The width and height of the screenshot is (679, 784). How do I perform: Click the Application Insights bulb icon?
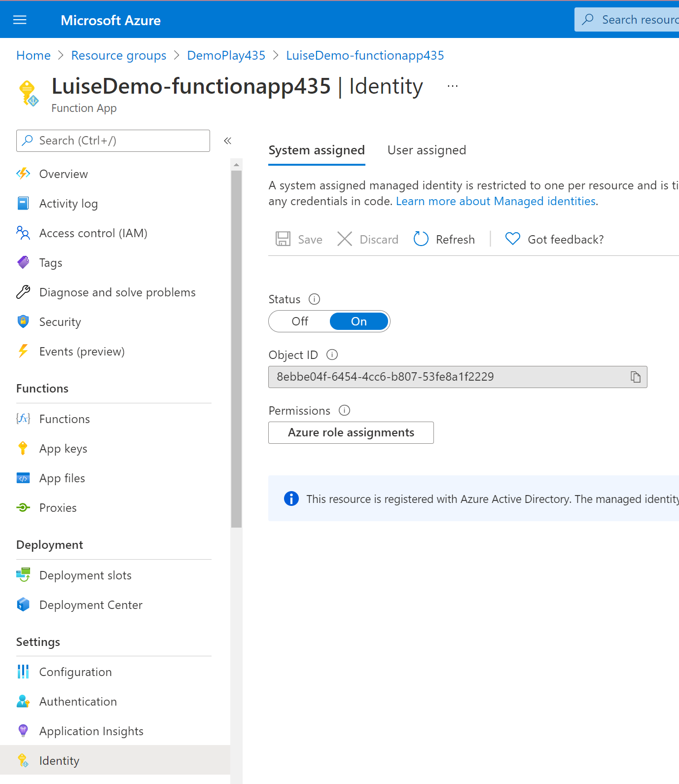click(x=23, y=731)
